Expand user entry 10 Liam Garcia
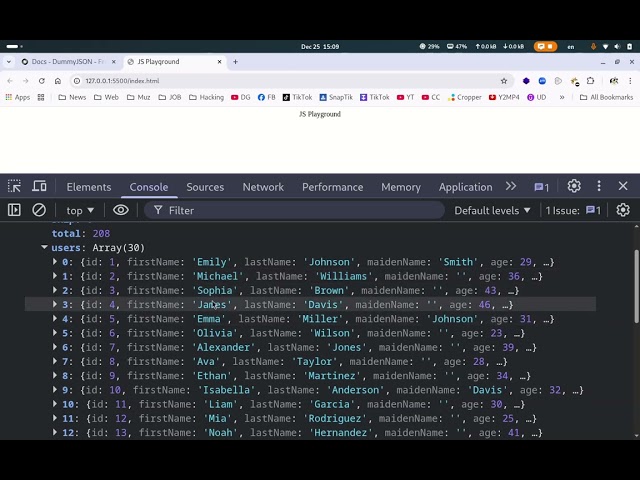The image size is (640, 480). coord(55,404)
